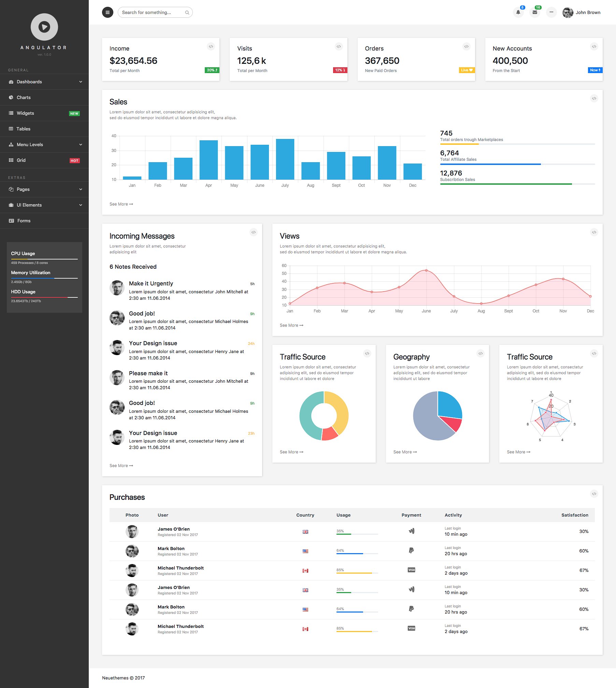Open the John Brown user menu
The height and width of the screenshot is (688, 616).
point(582,12)
